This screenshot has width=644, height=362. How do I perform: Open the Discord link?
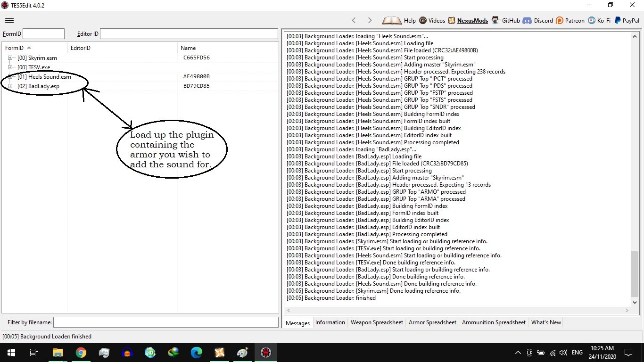(x=537, y=20)
